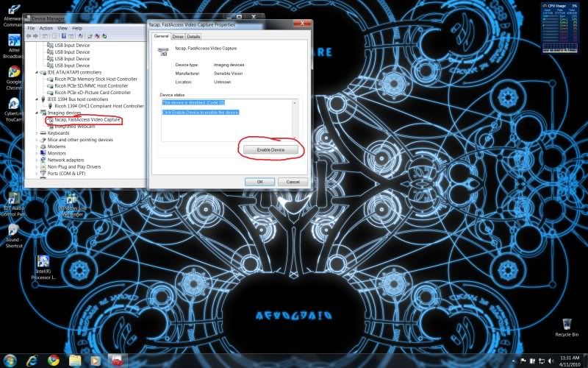This screenshot has height=368, width=588.
Task: Open Windows Media Player on taskbar
Action: 96,361
